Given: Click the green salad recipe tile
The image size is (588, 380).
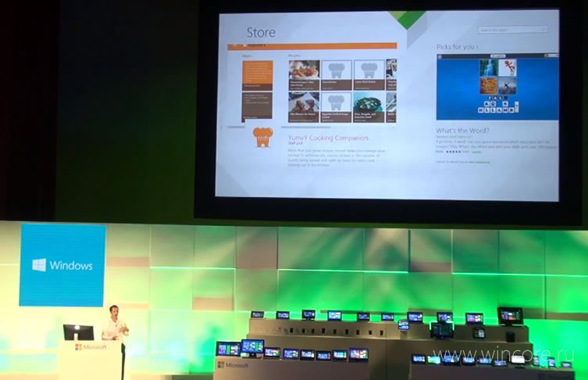Looking at the screenshot, I should [369, 107].
